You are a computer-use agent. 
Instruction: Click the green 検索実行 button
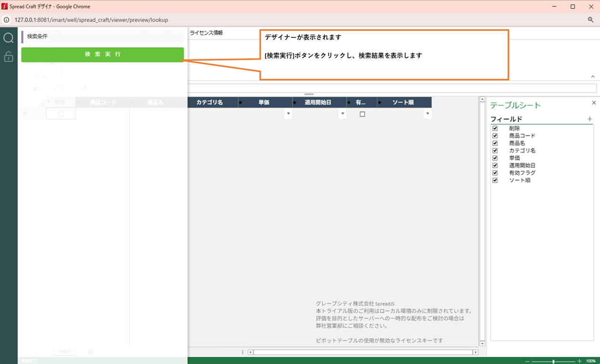click(x=102, y=55)
